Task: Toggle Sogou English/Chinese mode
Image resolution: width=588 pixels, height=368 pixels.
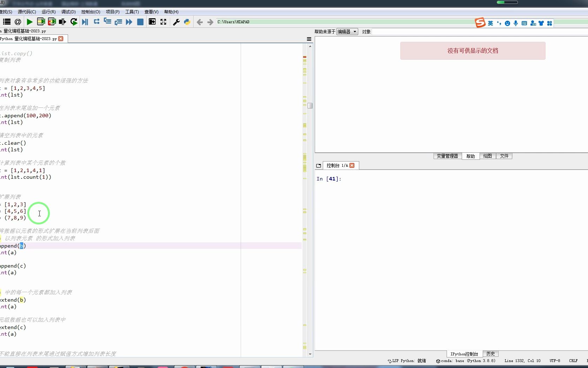Action: (490, 23)
